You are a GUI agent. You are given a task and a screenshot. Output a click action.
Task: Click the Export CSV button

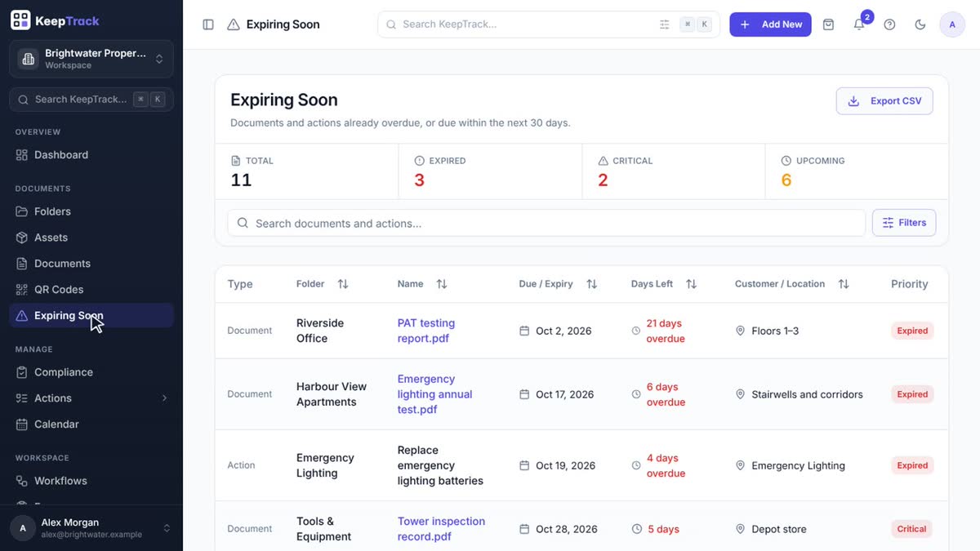[884, 101]
